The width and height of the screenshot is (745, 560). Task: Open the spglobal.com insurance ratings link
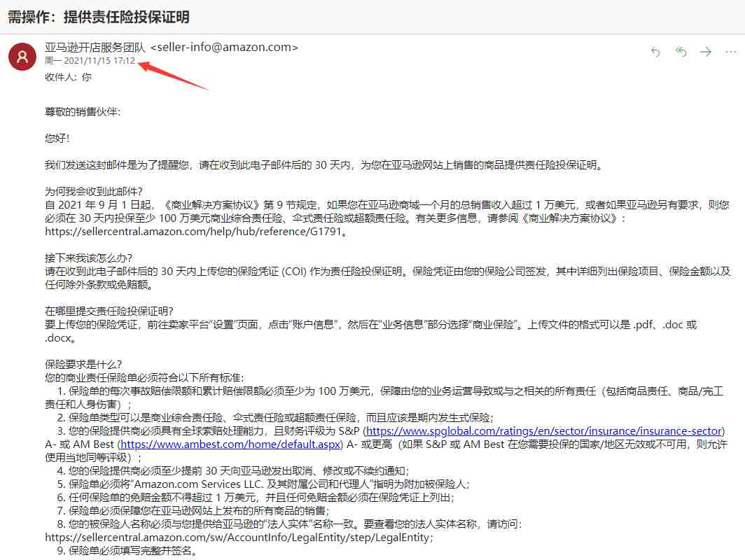[x=545, y=431]
